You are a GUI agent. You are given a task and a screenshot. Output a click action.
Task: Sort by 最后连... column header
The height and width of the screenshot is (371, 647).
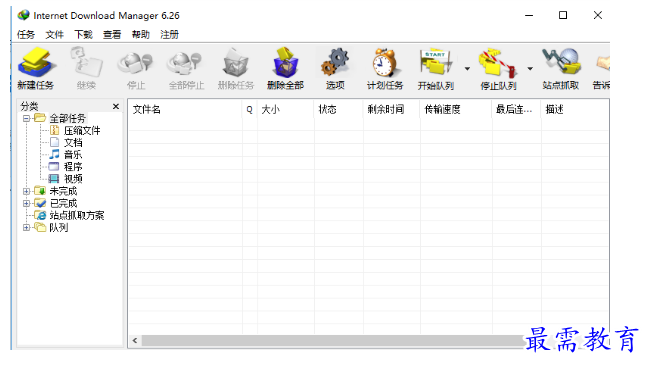pyautogui.click(x=516, y=109)
